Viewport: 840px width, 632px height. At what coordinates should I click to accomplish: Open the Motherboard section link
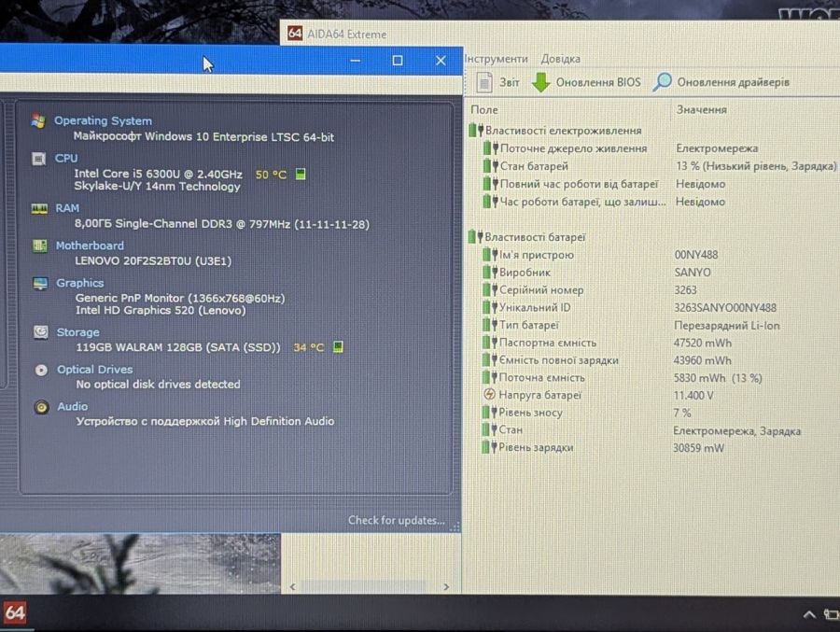(x=90, y=246)
